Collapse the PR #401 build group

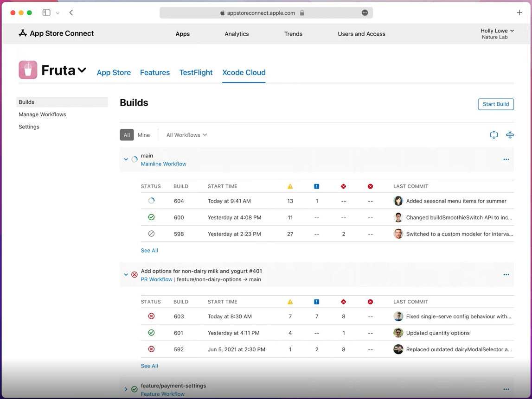[x=126, y=275]
